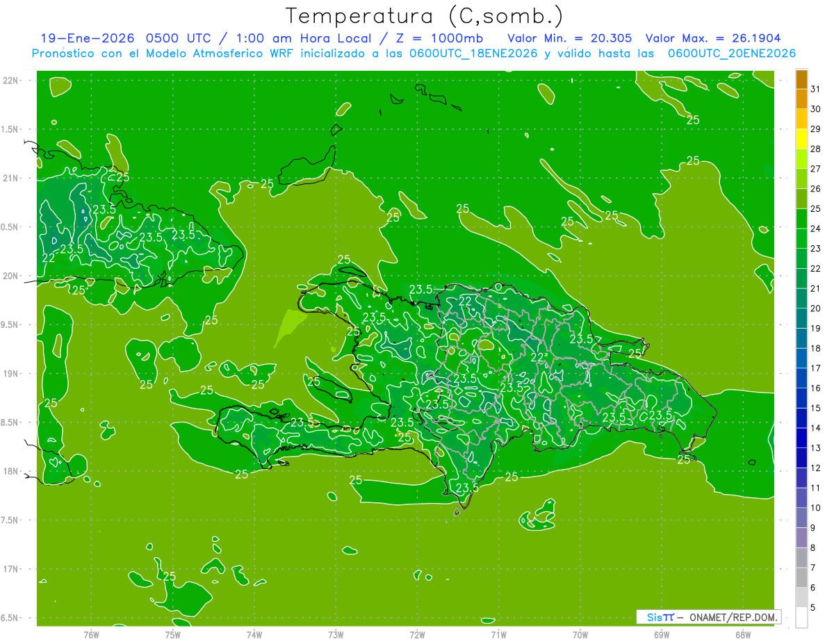Click the teal swatch between 19 and 20
Screen dimensions: 834x644
(801, 319)
